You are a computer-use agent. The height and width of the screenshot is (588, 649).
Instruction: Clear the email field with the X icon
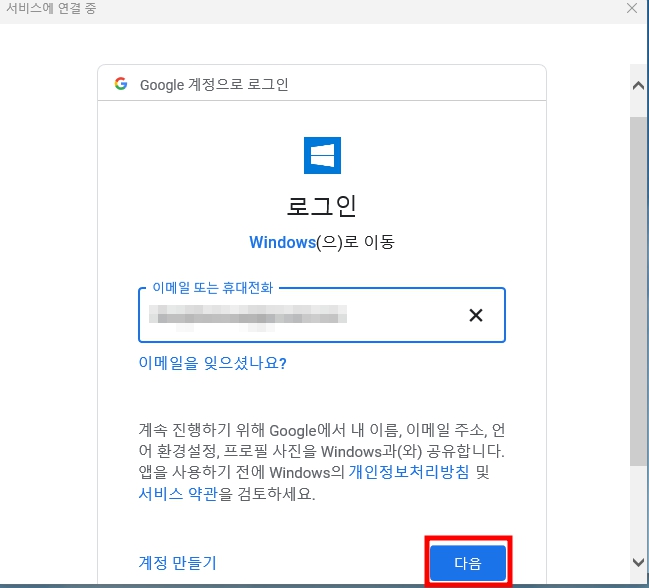pos(476,315)
